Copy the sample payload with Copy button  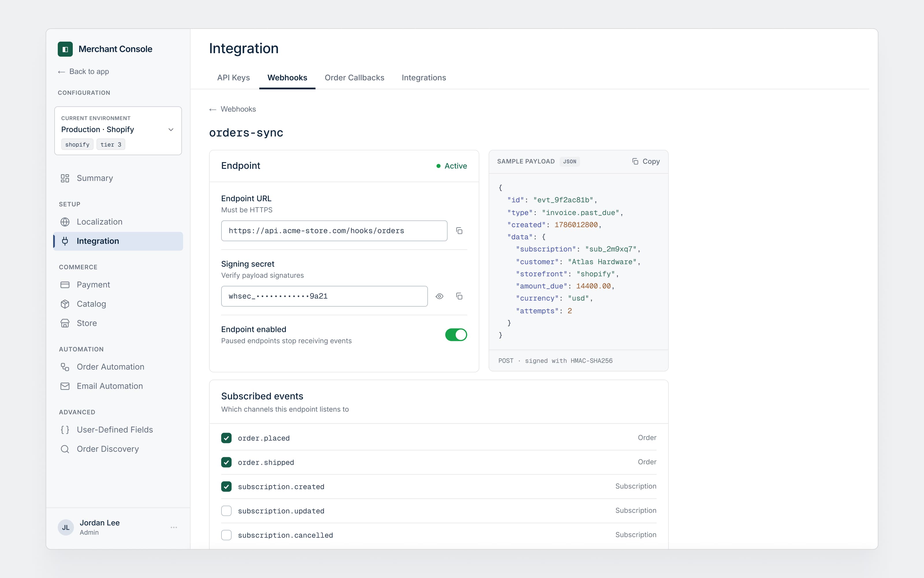(646, 161)
